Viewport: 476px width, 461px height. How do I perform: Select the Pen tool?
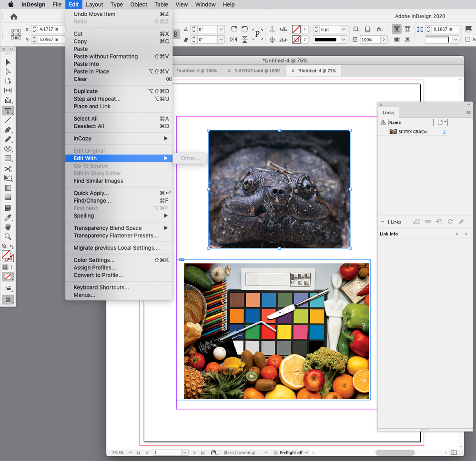8,130
